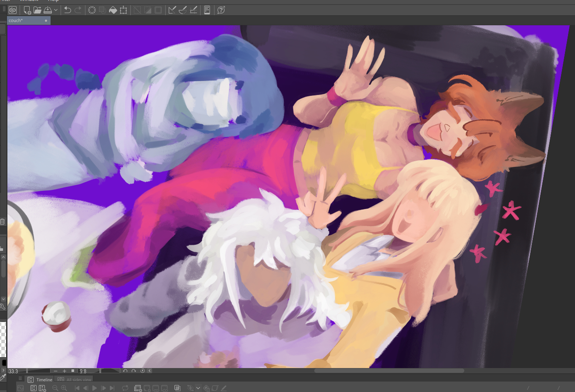Fill selection with the paint bucket icon
575x392 pixels.
tap(113, 10)
